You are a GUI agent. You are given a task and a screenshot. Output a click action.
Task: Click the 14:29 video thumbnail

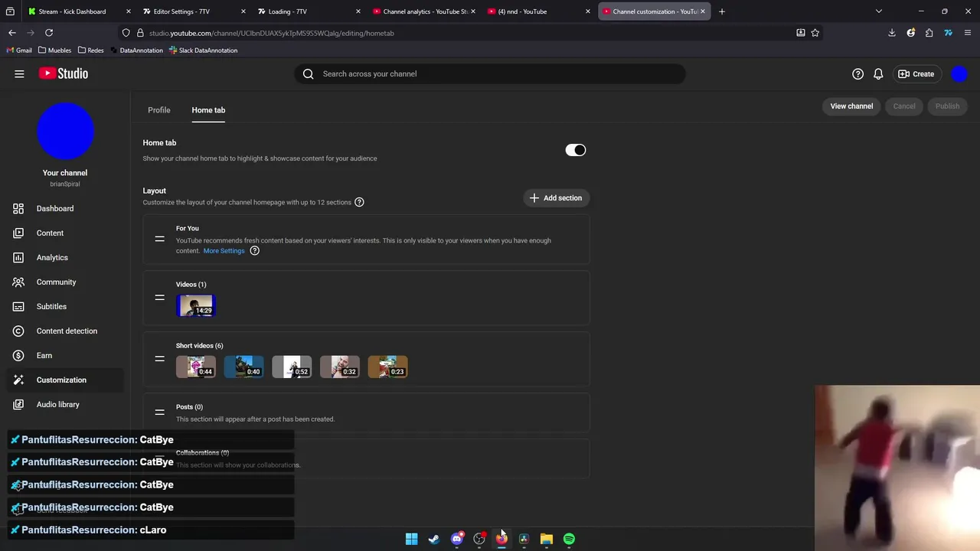point(196,305)
